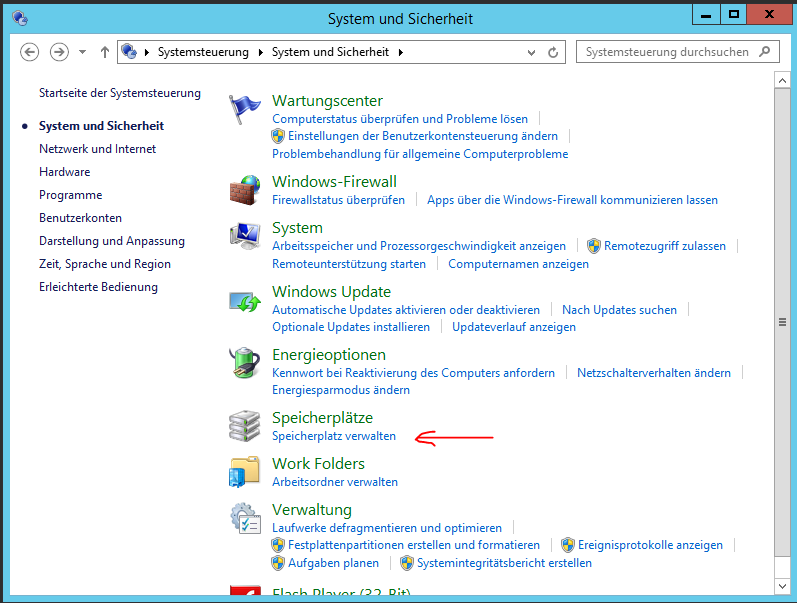The height and width of the screenshot is (603, 797).
Task: Click Firewallstatus überprüfen
Action: click(339, 200)
